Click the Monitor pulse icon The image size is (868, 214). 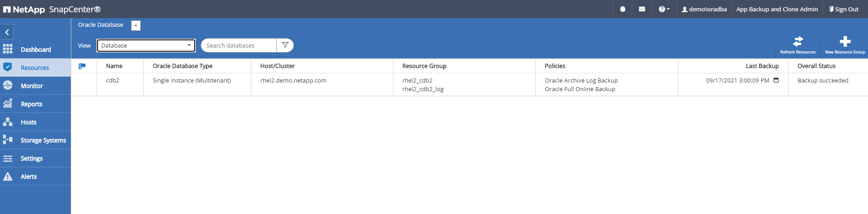[x=8, y=85]
